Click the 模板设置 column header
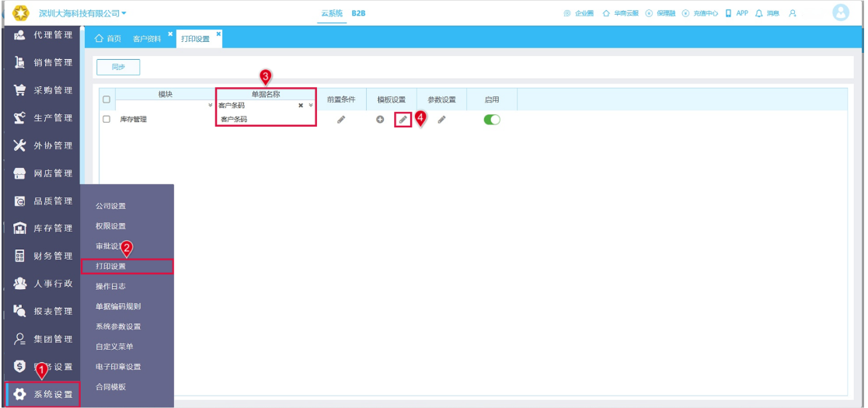The image size is (868, 408). coord(392,99)
